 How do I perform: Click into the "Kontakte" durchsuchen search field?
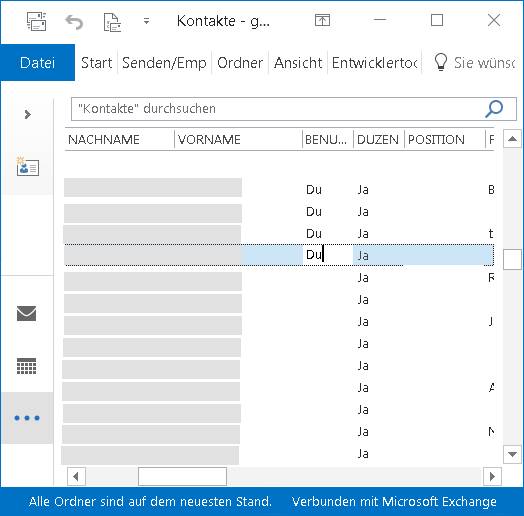[x=277, y=109]
